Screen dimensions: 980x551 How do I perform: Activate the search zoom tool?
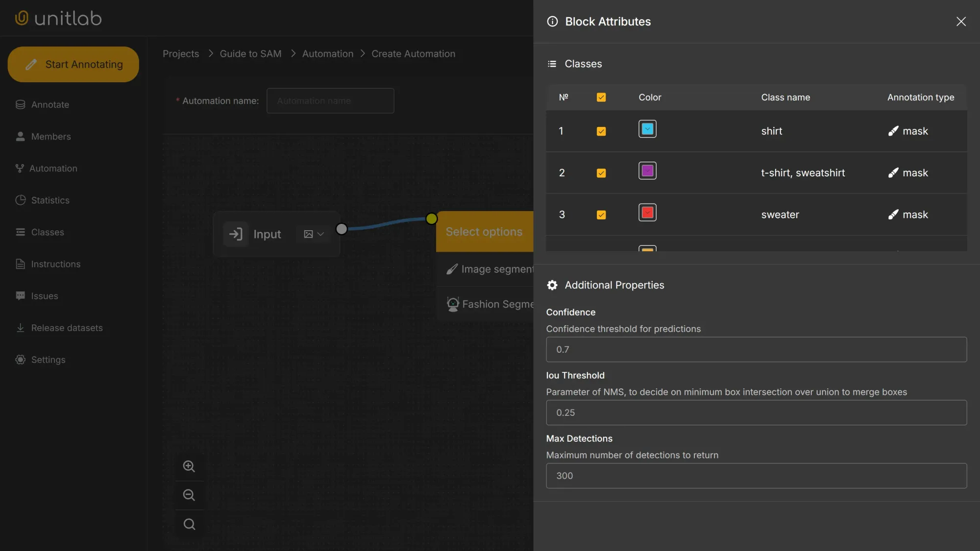189,524
